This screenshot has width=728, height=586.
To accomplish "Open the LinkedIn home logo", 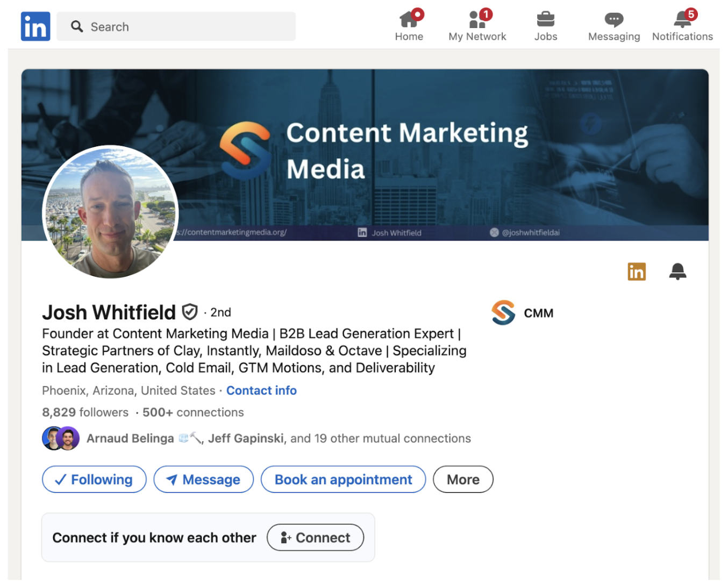I will coord(35,26).
